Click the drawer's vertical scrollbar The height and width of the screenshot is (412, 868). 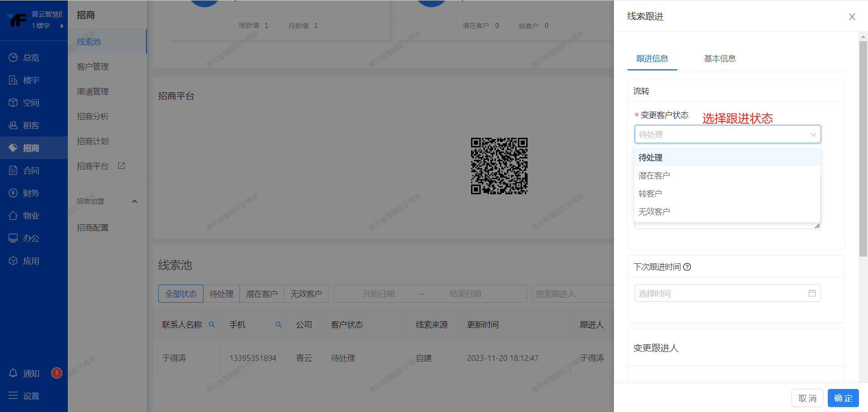pyautogui.click(x=863, y=149)
